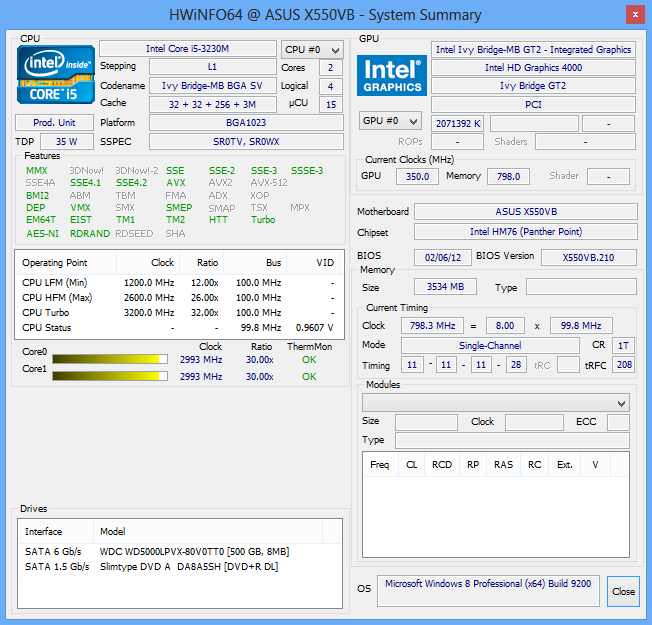Select the WDC WD5000LPVX drive row

pos(180,552)
